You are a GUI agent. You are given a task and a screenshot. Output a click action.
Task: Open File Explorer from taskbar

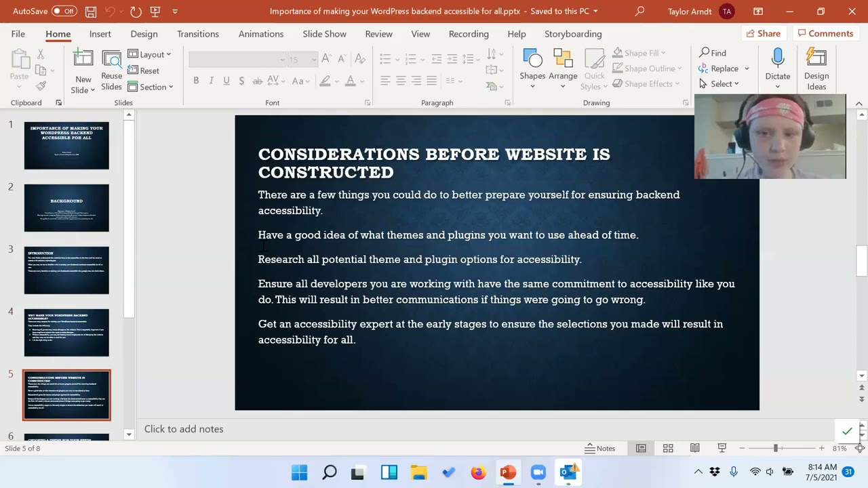[x=418, y=472]
